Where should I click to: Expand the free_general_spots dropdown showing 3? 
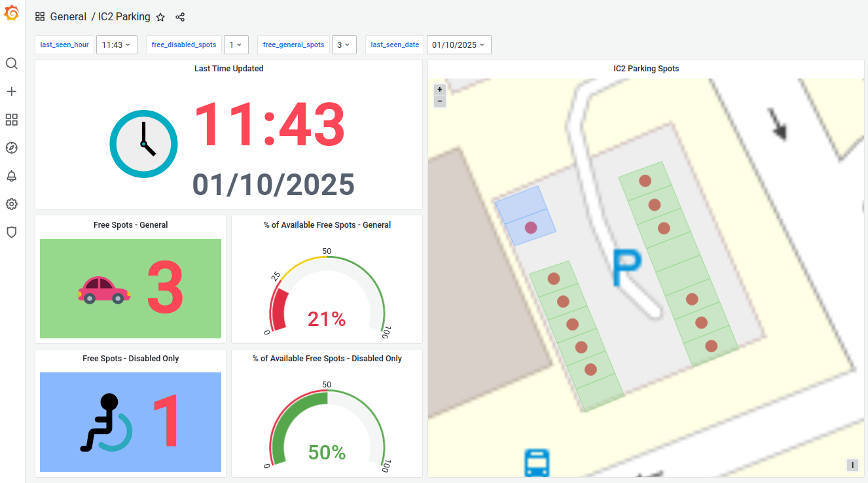click(344, 45)
